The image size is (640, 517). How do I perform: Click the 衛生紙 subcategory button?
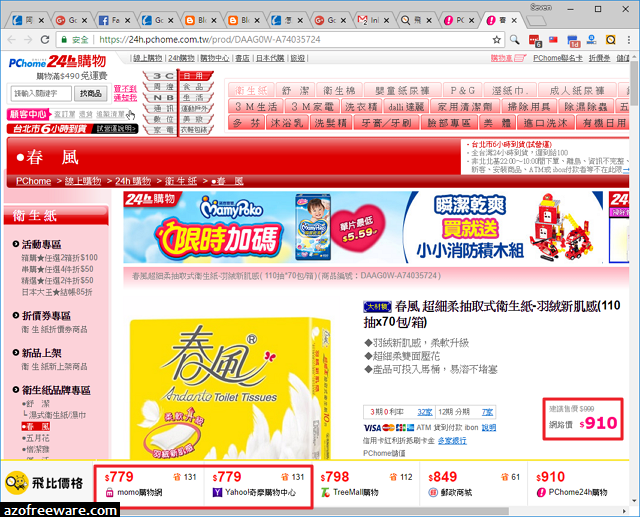tap(251, 90)
